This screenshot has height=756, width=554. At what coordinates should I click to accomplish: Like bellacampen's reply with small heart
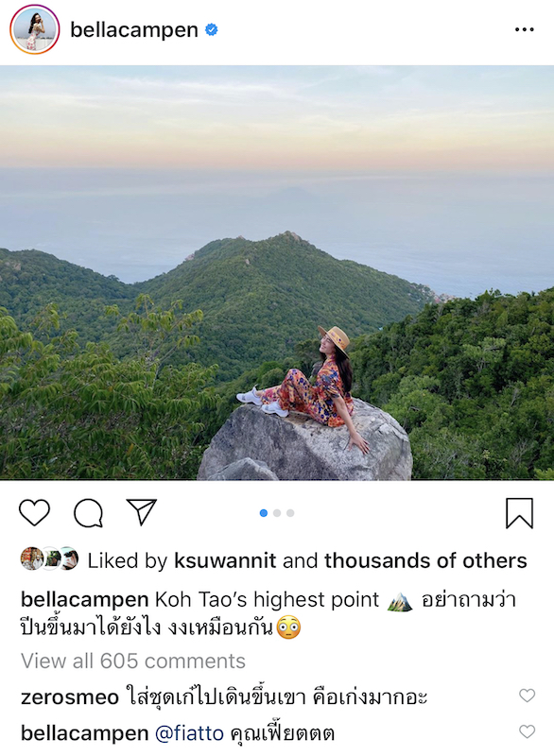(527, 730)
